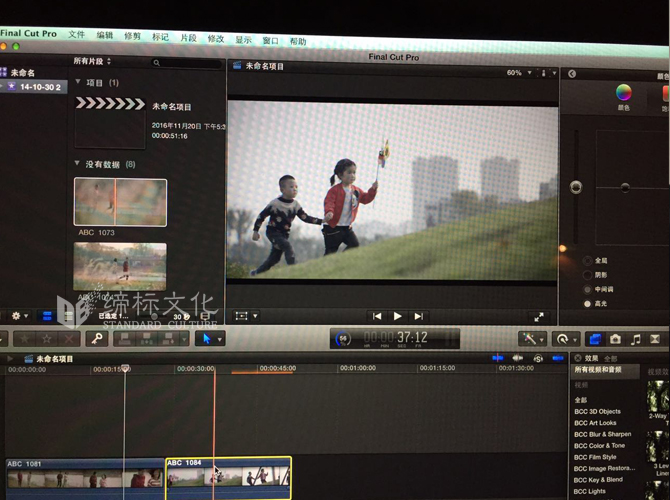Toggle the effects browser button
The height and width of the screenshot is (500, 670).
[595, 340]
